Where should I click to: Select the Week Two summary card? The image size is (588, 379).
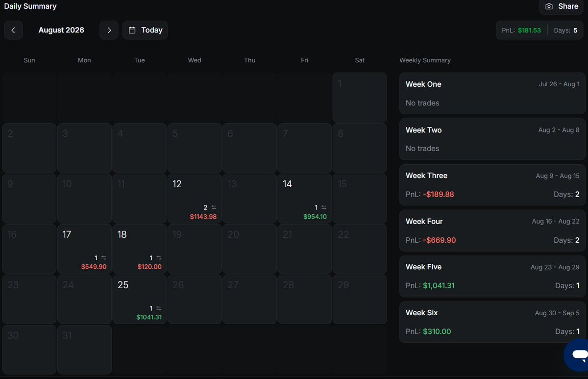492,139
